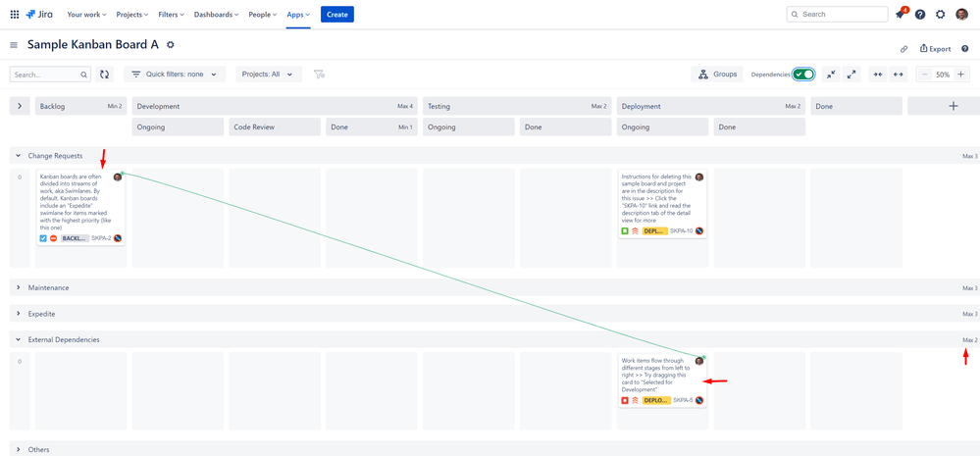Click the task checkbox icon on SKPA-2
This screenshot has width=980, height=456.
pos(43,238)
